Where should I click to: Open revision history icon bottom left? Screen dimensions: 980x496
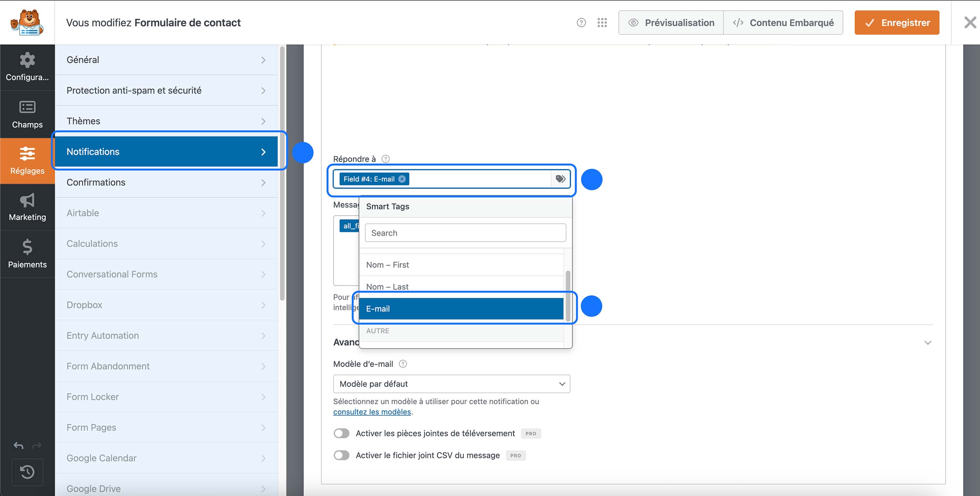(27, 472)
